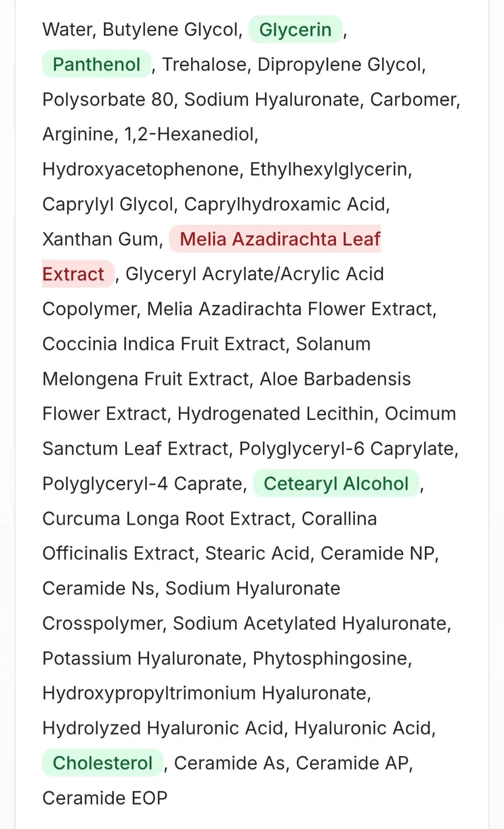Image resolution: width=504 pixels, height=829 pixels.
Task: Click on Trehalose in the ingredients
Action: (206, 65)
